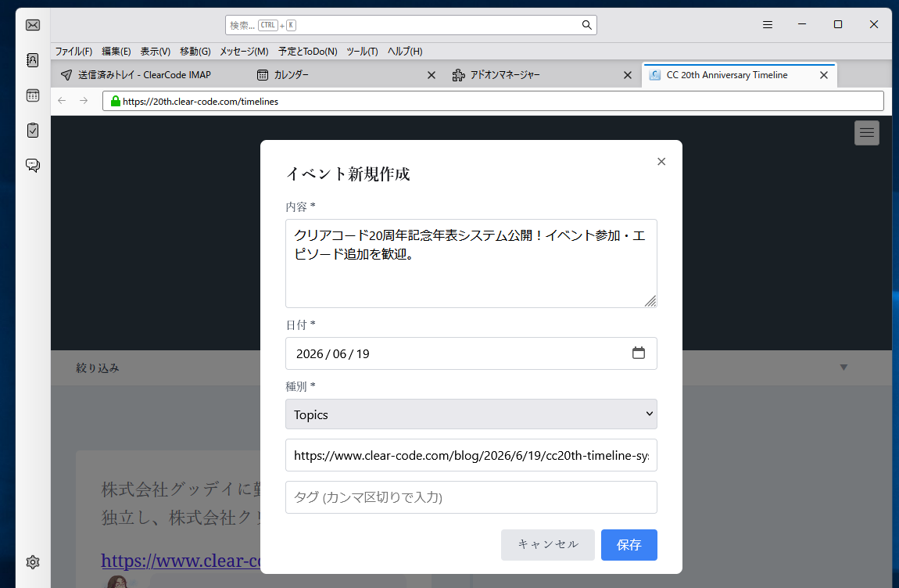Screen dimensions: 899x588
Task: Close the アドオンマネージャー tab
Action: [x=627, y=75]
